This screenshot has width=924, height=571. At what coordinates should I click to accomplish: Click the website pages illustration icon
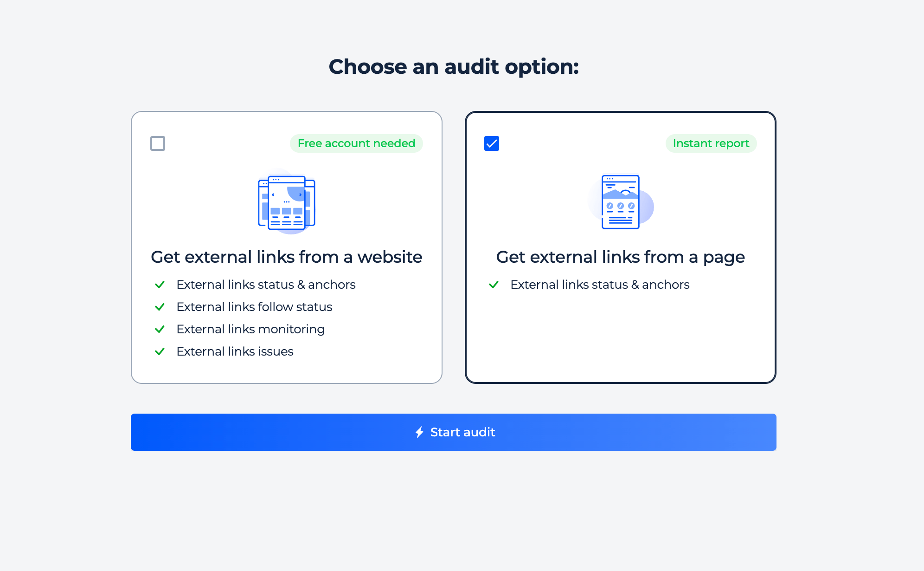(x=287, y=202)
